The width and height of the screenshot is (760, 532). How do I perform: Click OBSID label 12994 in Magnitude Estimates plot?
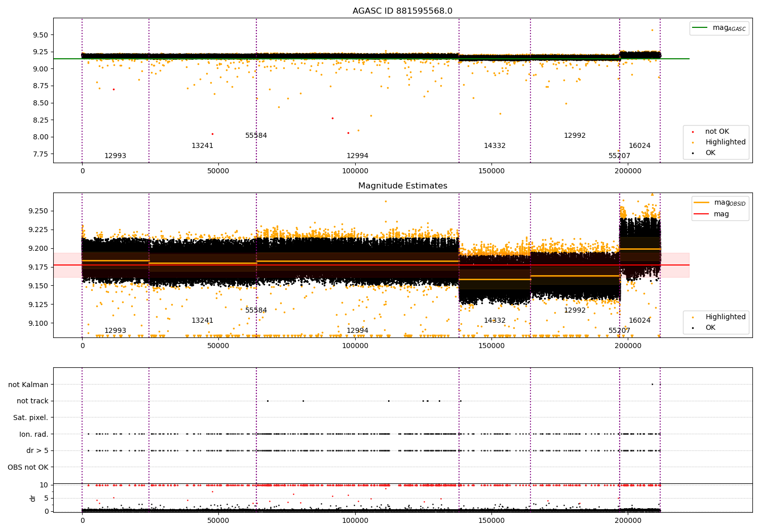357,331
